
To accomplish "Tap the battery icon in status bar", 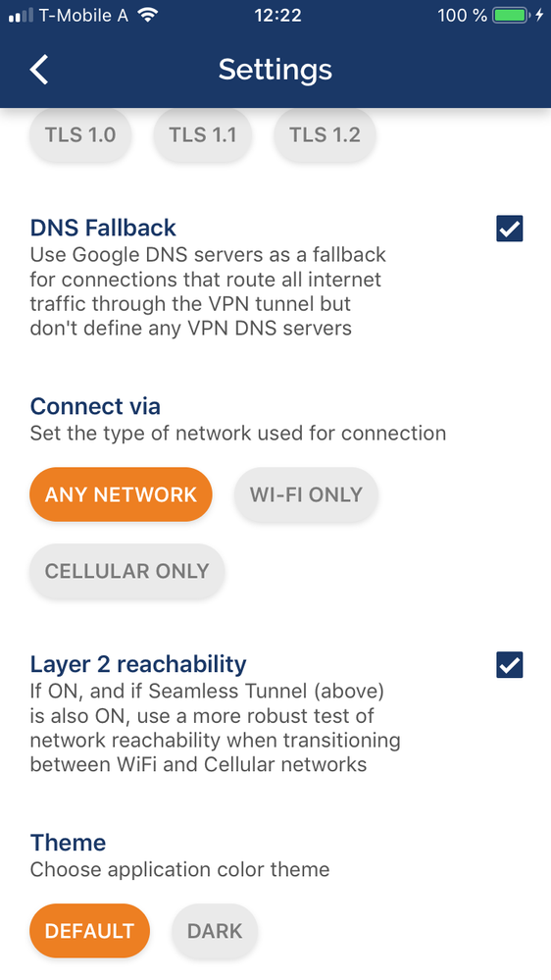I will pyautogui.click(x=511, y=15).
